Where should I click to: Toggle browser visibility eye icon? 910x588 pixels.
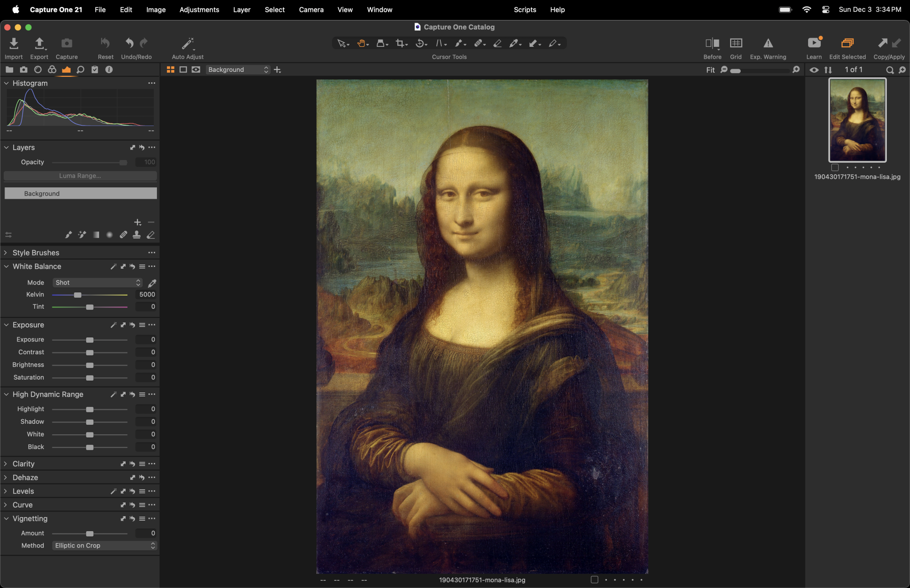(814, 70)
